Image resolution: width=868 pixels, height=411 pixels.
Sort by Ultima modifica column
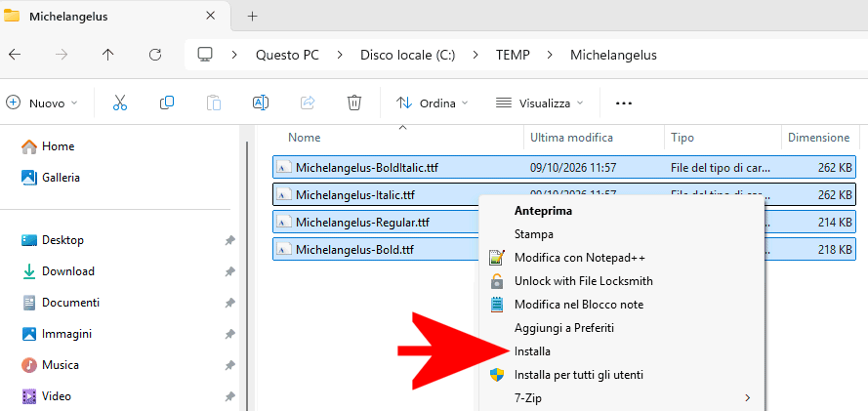pyautogui.click(x=571, y=138)
